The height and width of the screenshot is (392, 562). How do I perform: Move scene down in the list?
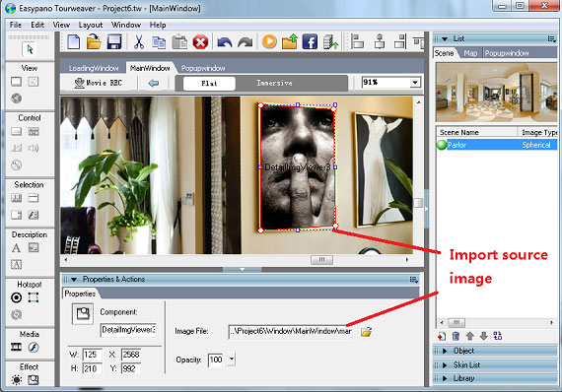[x=483, y=336]
